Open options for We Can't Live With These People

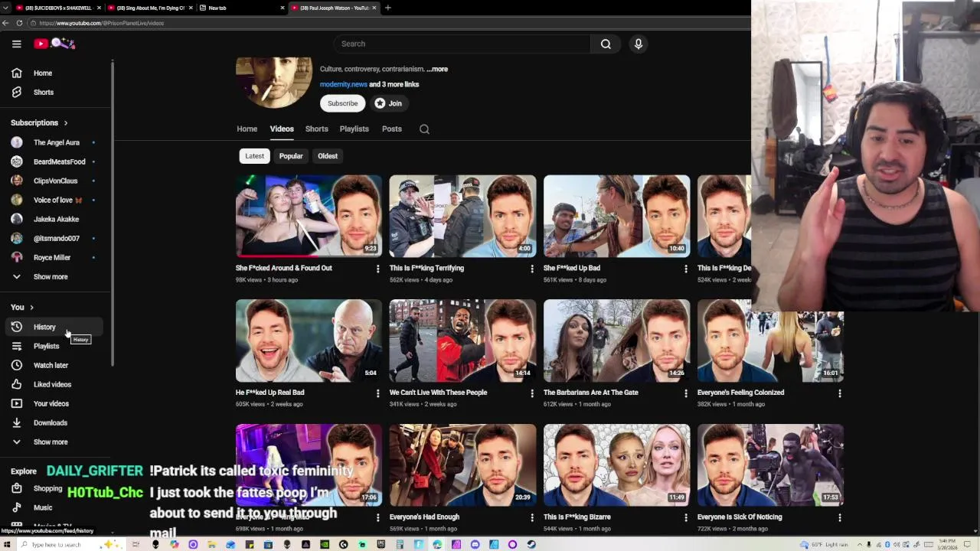(x=532, y=393)
